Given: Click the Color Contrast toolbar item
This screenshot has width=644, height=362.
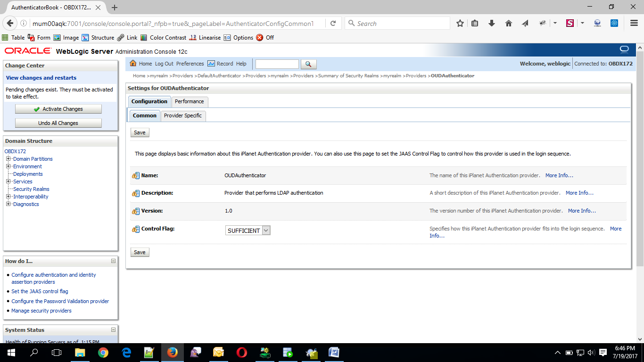Looking at the screenshot, I should click(164, 38).
